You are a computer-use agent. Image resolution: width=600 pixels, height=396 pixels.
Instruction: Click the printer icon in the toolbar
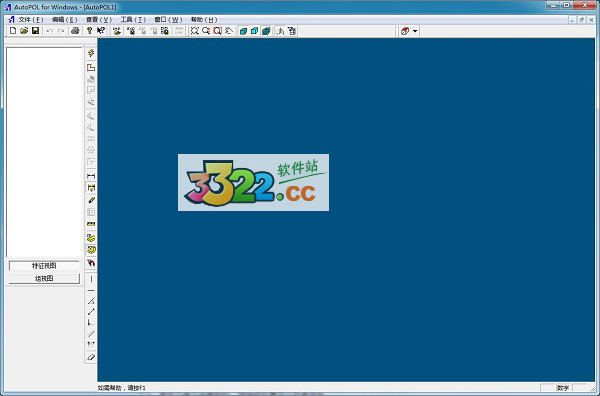click(x=75, y=31)
